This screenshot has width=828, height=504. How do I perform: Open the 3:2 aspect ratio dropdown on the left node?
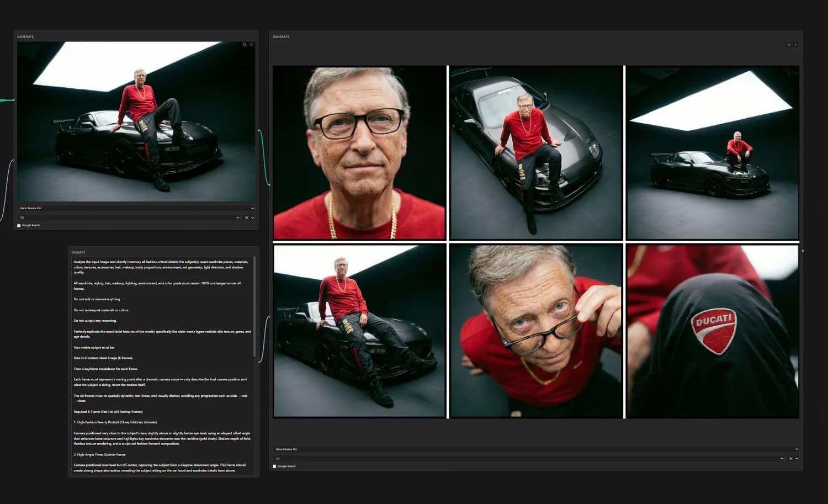coord(128,217)
